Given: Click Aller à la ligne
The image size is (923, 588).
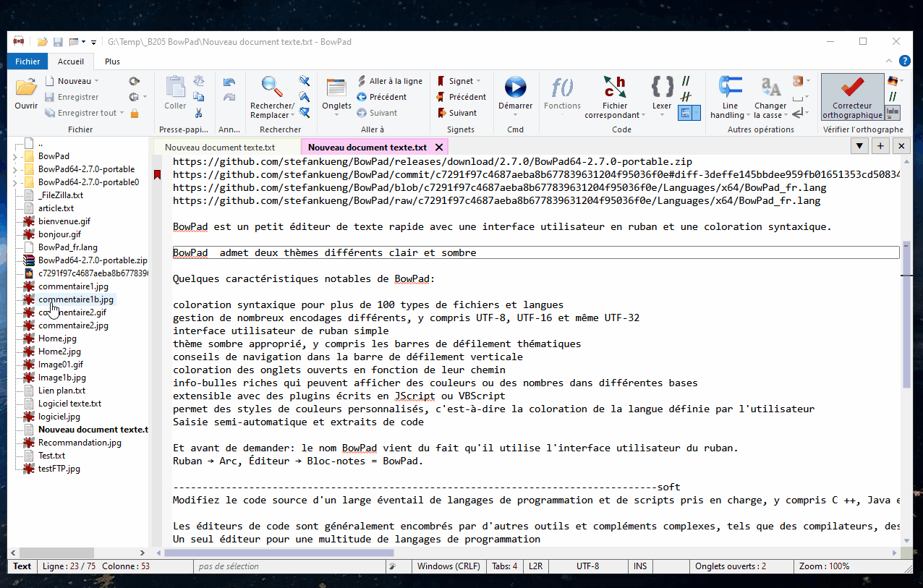Looking at the screenshot, I should (x=390, y=81).
